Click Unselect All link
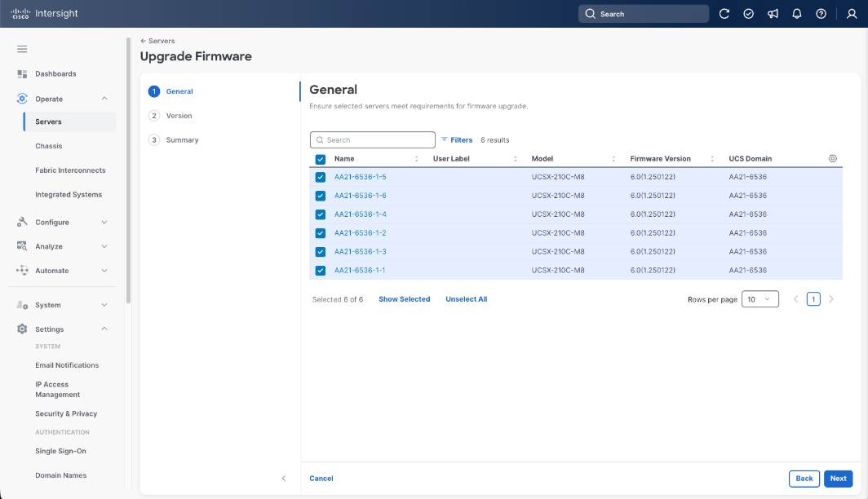The width and height of the screenshot is (868, 499). (466, 299)
